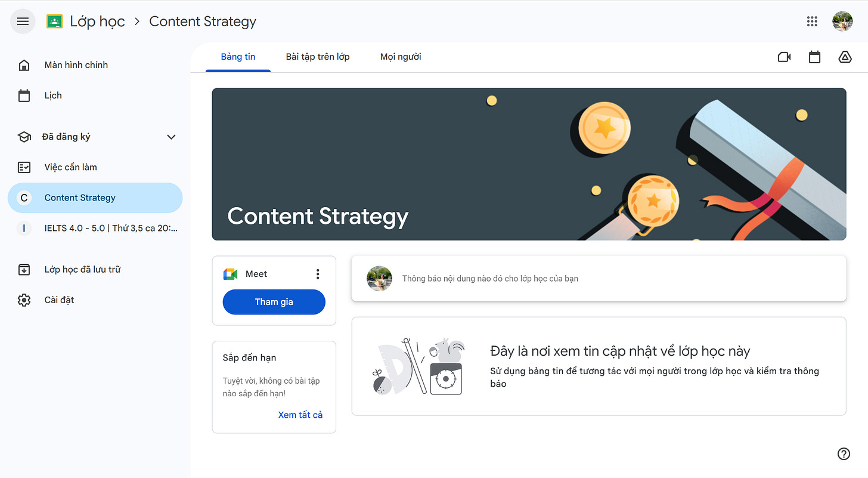Collapse the Đã đăng ký section

pyautogui.click(x=171, y=137)
